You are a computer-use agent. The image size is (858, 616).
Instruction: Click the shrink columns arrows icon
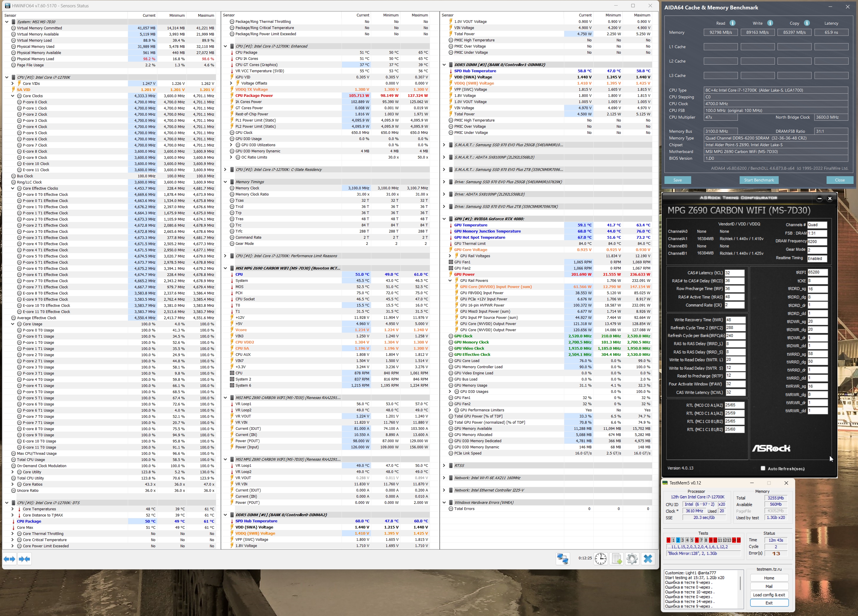[x=25, y=559]
